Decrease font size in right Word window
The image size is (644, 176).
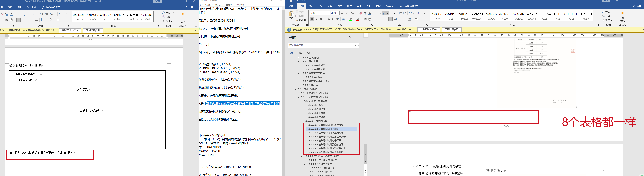point(347,13)
